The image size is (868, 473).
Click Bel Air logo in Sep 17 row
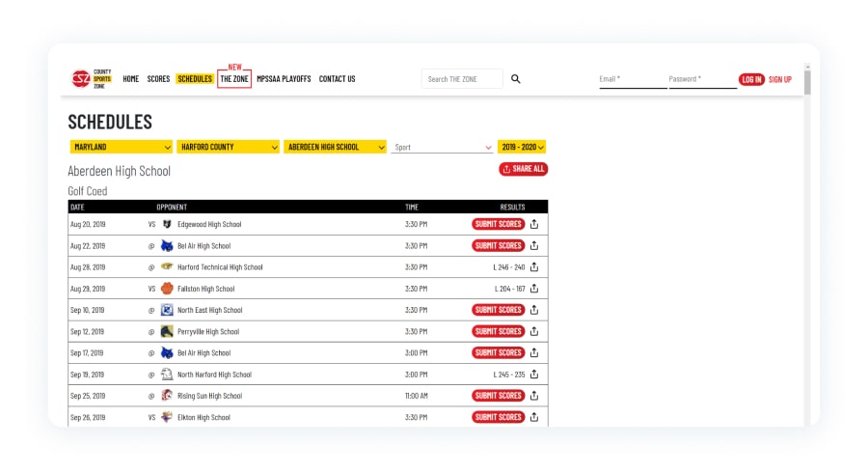[167, 352]
